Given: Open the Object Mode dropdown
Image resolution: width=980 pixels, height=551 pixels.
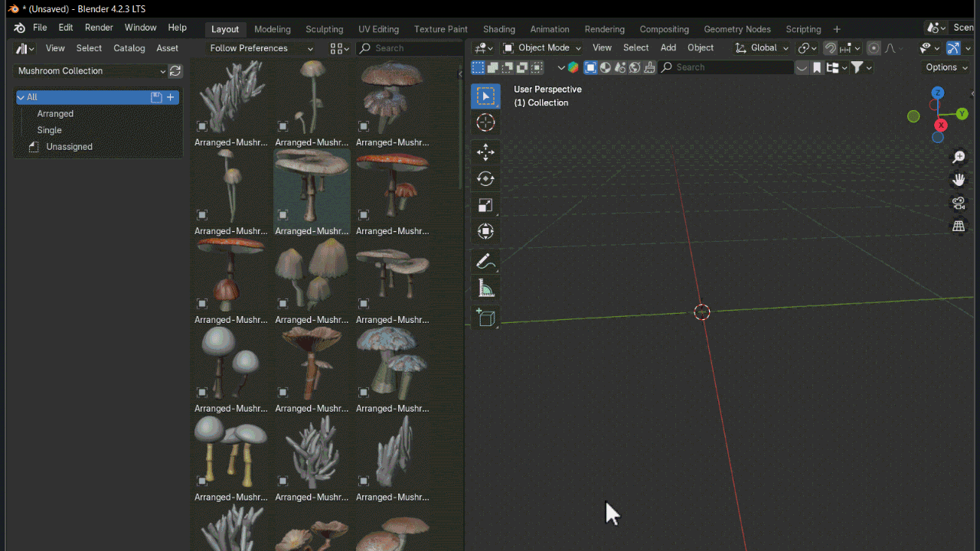Looking at the screenshot, I should tap(541, 48).
